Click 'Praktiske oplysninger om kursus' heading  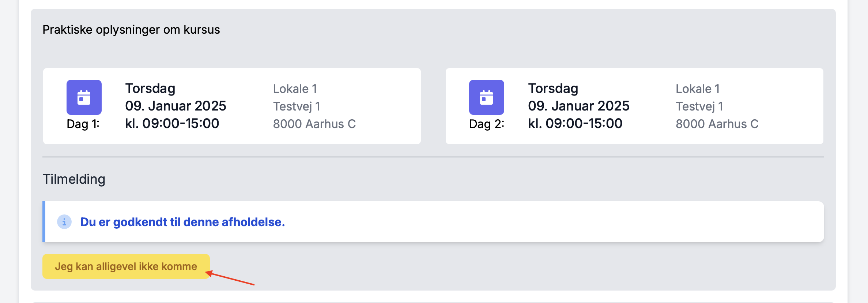pos(131,30)
